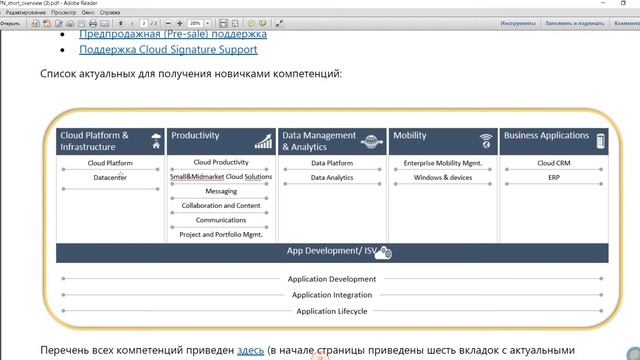Click the current page number field
Screen dimensions: 640x360
(x=144, y=24)
